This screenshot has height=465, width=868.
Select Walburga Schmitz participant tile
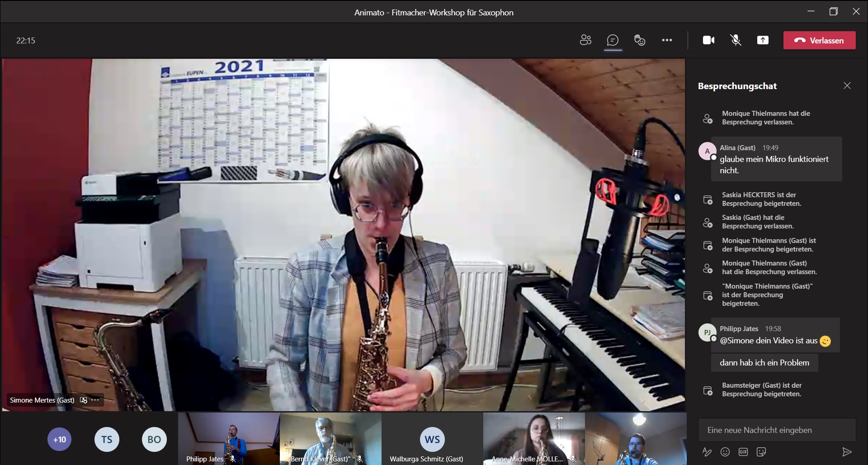[432, 438]
